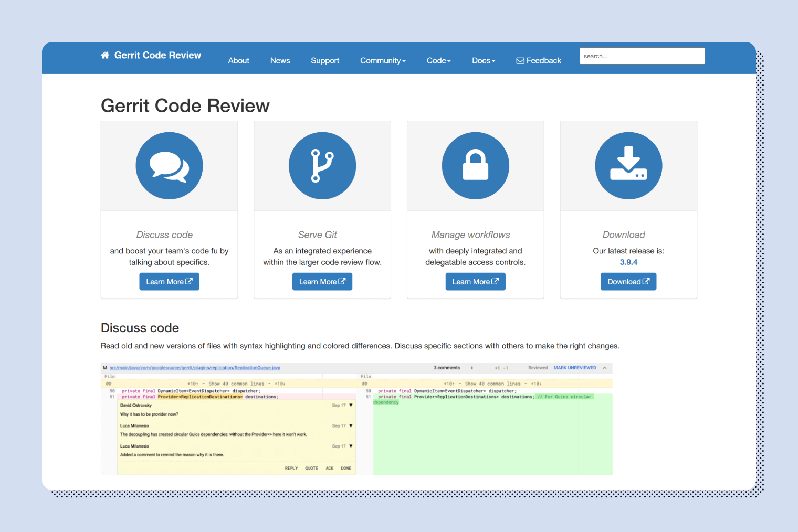Click MARK UNREVIEWED in the diff screenshot
This screenshot has height=532, width=798.
(575, 368)
